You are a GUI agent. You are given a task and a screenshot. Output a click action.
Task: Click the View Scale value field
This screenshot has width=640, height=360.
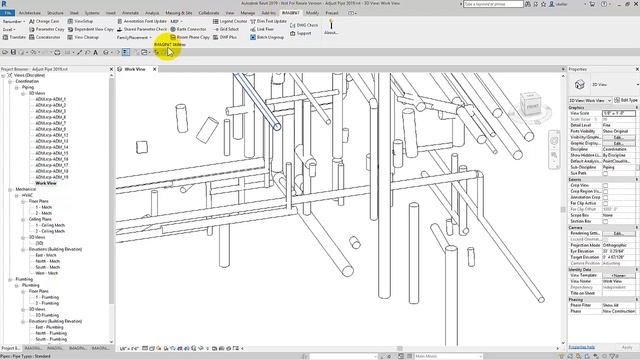click(x=619, y=113)
